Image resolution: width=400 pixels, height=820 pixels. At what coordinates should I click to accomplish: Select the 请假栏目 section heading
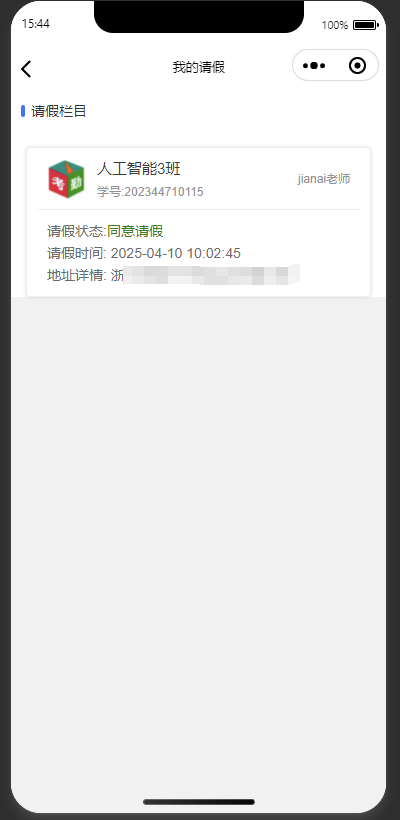click(59, 111)
